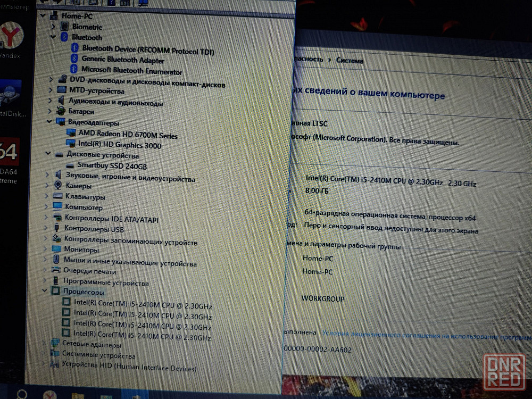532x399 pixels.
Task: Select the Мыши и иные указывающие устройства icon
Action: point(56,260)
